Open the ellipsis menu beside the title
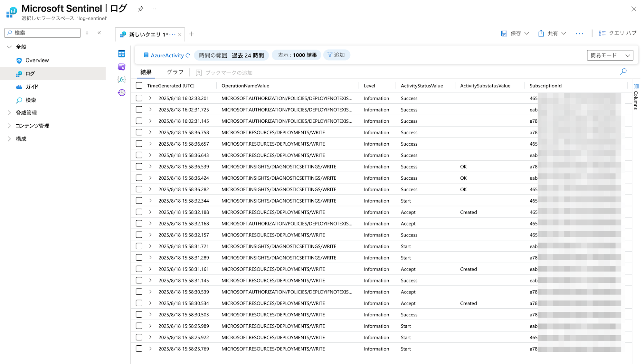644x364 pixels. (x=154, y=9)
